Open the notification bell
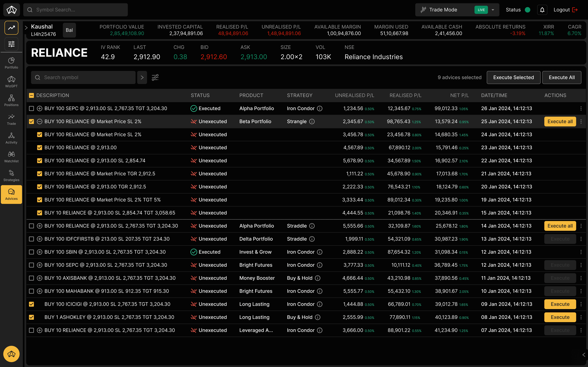Image resolution: width=588 pixels, height=367 pixels. [542, 10]
